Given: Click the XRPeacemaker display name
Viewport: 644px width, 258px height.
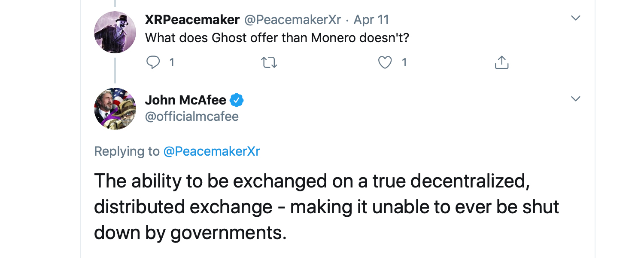Looking at the screenshot, I should (x=192, y=20).
